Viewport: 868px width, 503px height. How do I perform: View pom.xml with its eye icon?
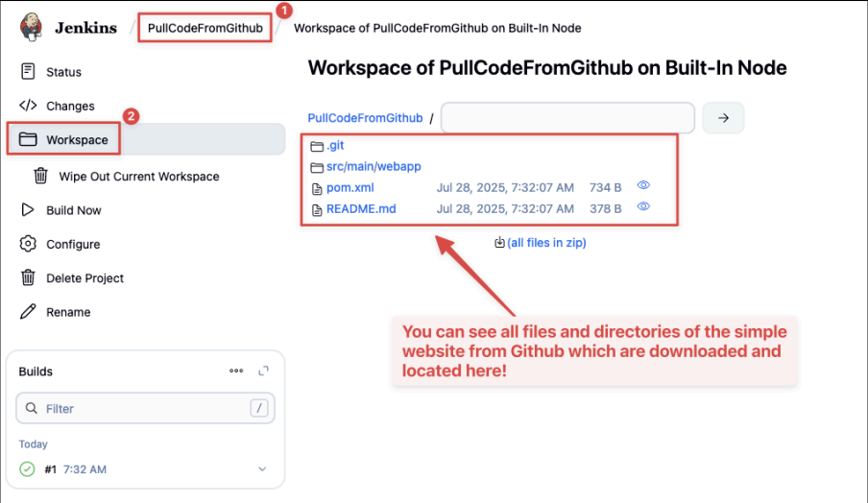pyautogui.click(x=643, y=185)
